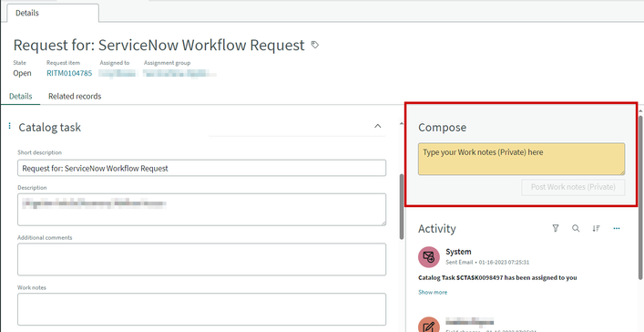Open request item RITM0104785 link

click(x=69, y=73)
